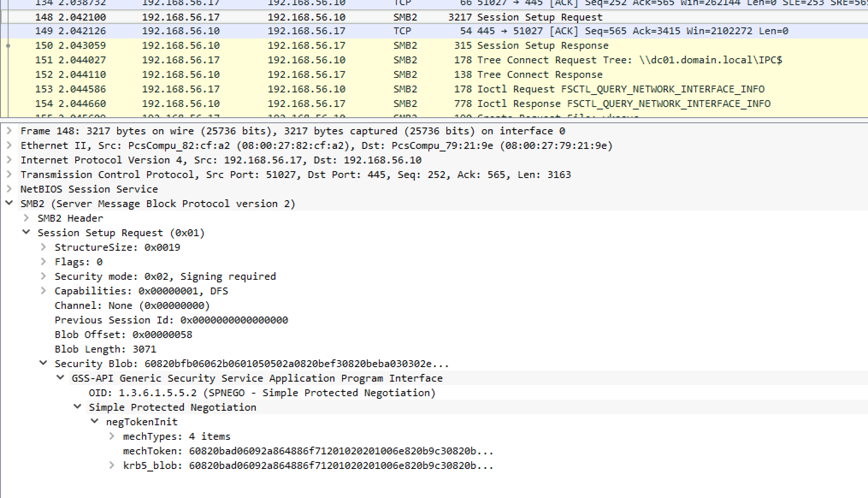Collapse the GSS-API node

pos(60,378)
